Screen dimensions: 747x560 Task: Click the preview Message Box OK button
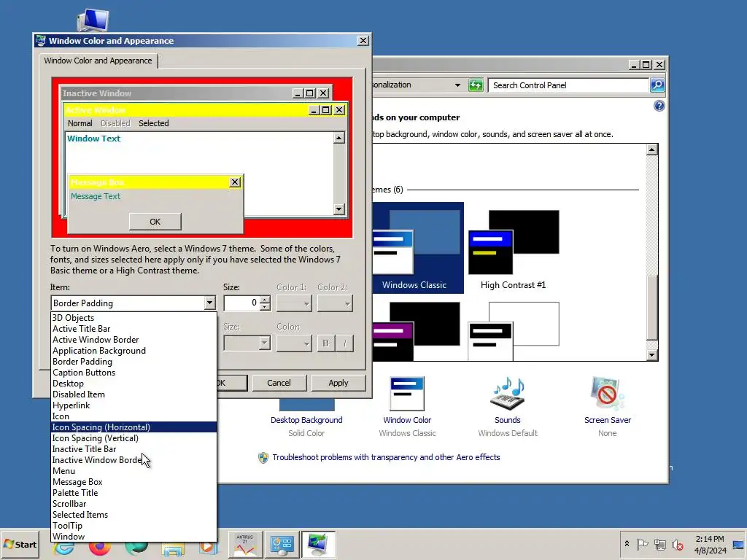coord(155,222)
